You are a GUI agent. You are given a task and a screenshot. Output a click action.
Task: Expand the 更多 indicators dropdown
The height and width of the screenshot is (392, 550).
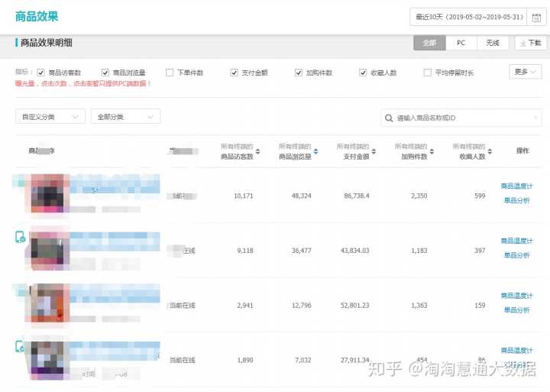525,72
